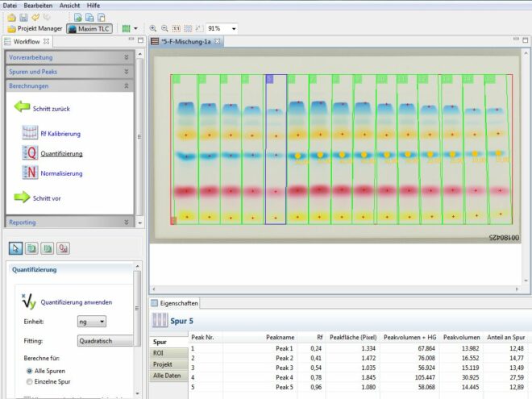This screenshot has height=399, width=532.
Task: Click the Peakfläche (Pixel) column header
Action: coord(353,337)
